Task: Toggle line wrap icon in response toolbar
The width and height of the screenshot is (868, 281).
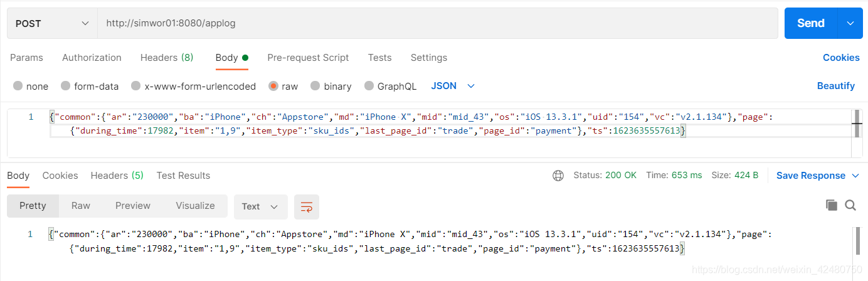Action: click(x=307, y=206)
